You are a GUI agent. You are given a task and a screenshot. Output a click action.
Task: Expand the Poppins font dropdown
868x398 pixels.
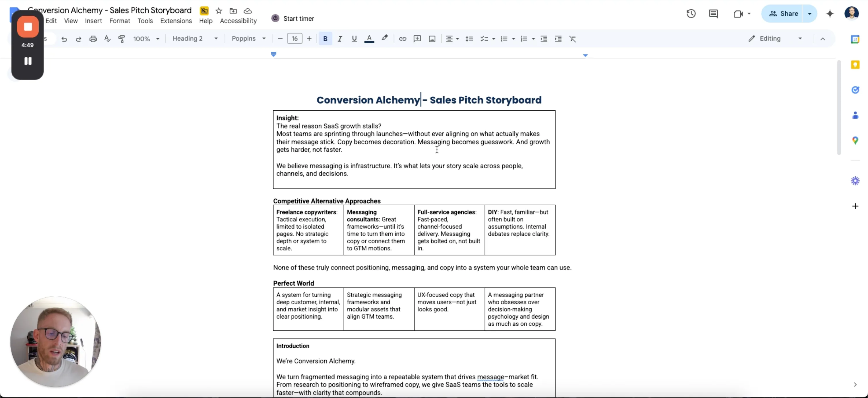249,38
